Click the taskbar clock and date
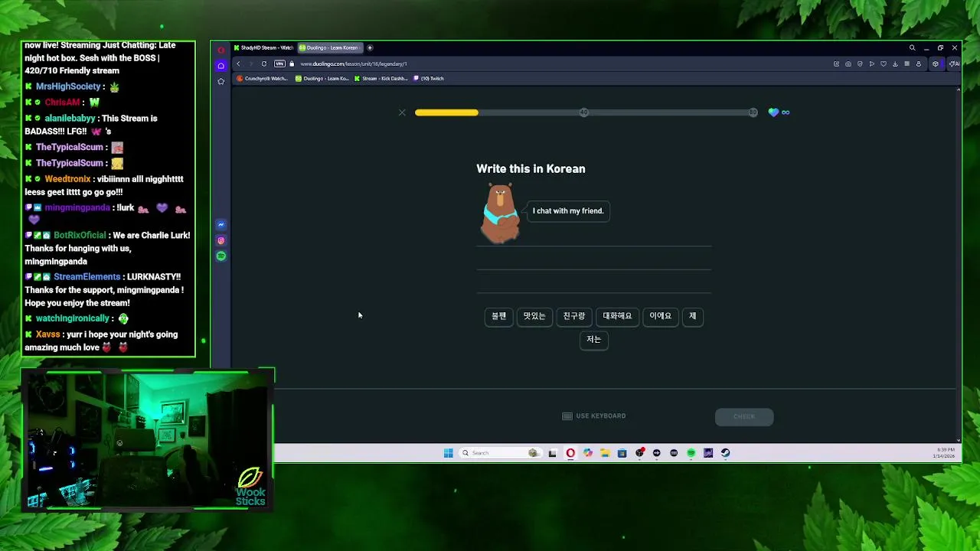The width and height of the screenshot is (980, 551). 944,453
